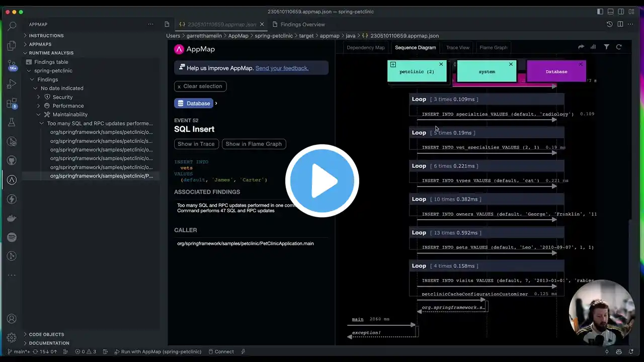The width and height of the screenshot is (644, 362).
Task: Open the Explorer files icon
Action: point(12,46)
